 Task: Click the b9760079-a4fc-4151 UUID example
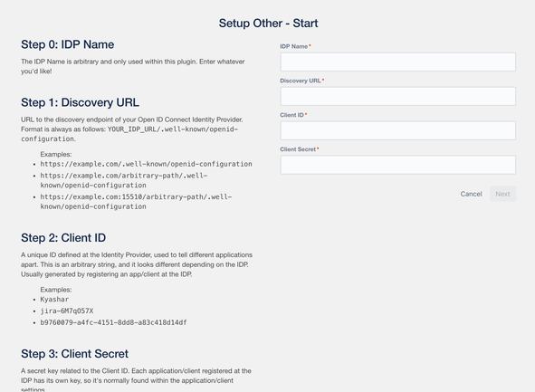[114, 322]
